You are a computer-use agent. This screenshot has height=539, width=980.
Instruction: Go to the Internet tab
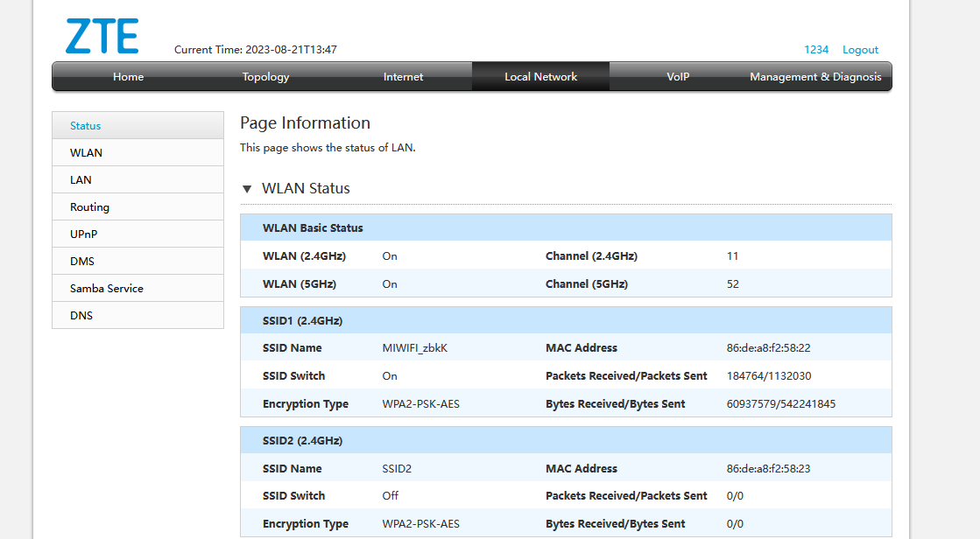pos(403,77)
